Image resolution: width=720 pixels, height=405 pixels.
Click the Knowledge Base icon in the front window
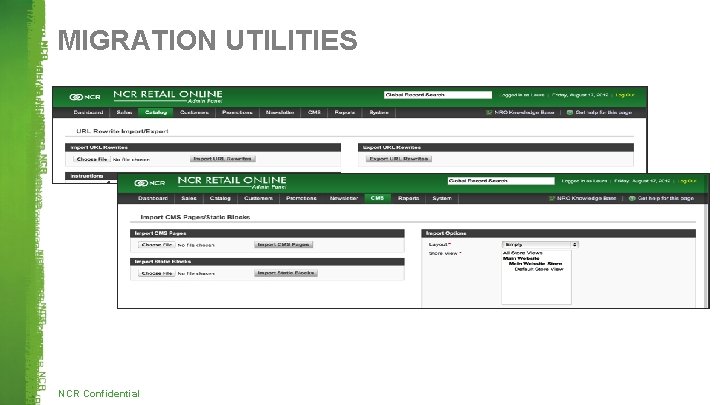(552, 198)
